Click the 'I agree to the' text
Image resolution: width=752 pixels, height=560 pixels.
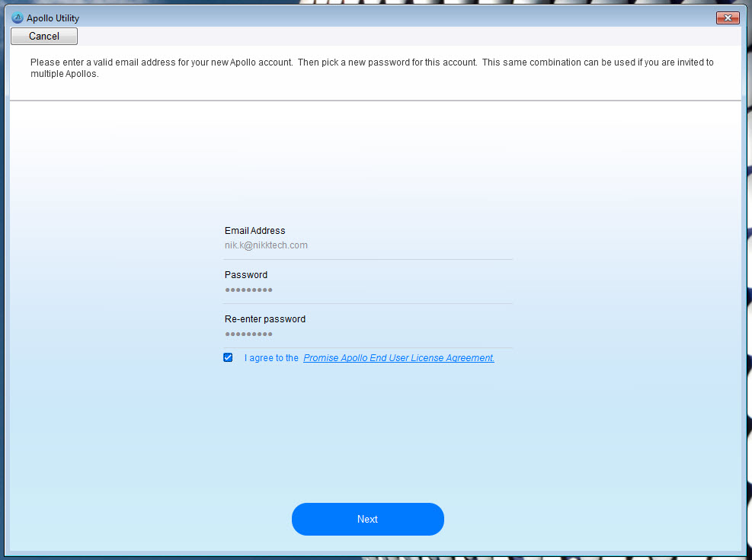[x=271, y=357]
